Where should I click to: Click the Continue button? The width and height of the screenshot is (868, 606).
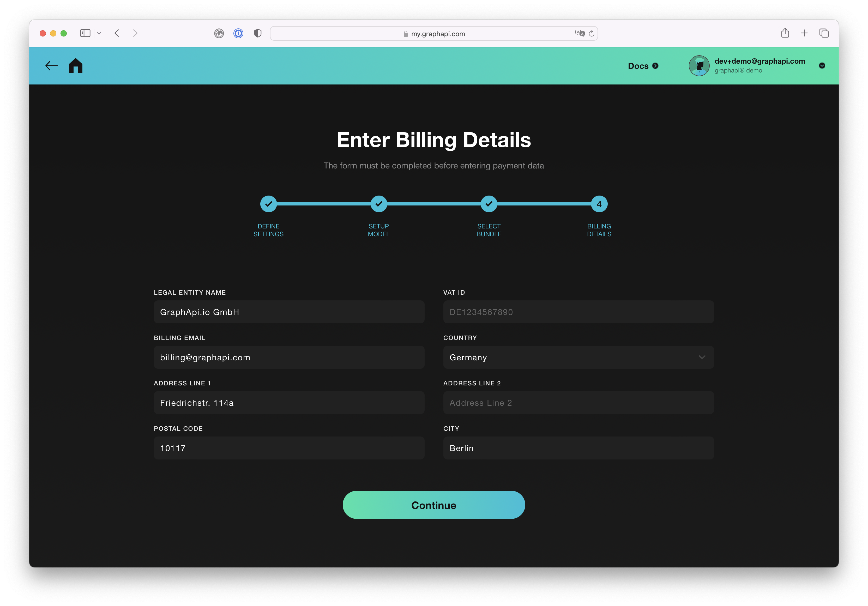[x=434, y=505]
